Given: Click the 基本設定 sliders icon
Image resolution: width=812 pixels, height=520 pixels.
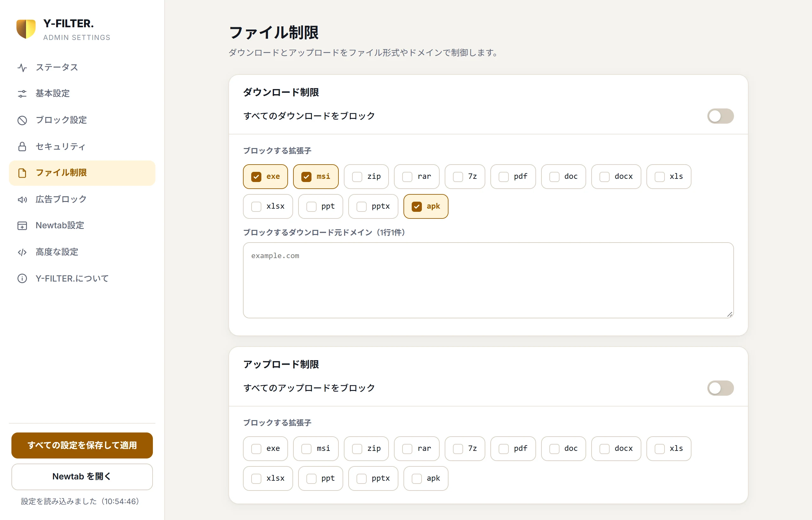Looking at the screenshot, I should pos(22,94).
